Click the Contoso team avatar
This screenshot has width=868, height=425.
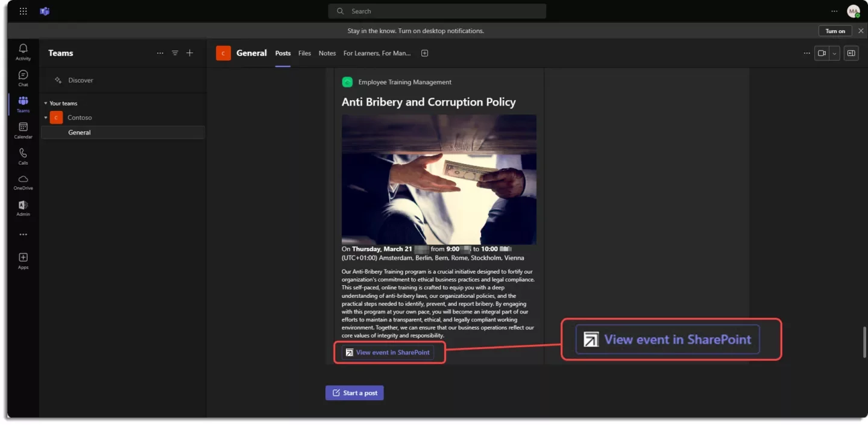pyautogui.click(x=56, y=118)
